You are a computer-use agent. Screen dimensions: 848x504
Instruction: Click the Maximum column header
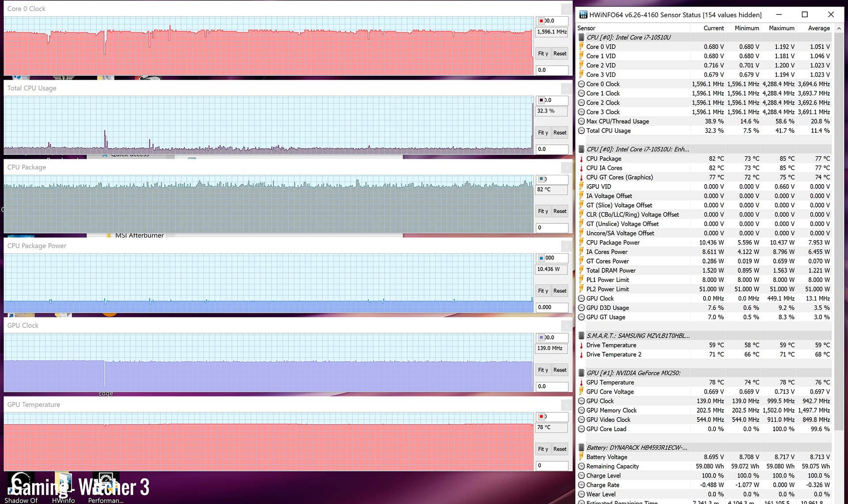pos(781,28)
